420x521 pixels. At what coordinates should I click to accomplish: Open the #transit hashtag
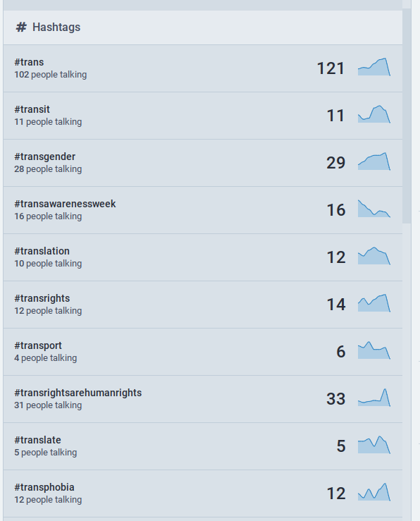tap(32, 109)
